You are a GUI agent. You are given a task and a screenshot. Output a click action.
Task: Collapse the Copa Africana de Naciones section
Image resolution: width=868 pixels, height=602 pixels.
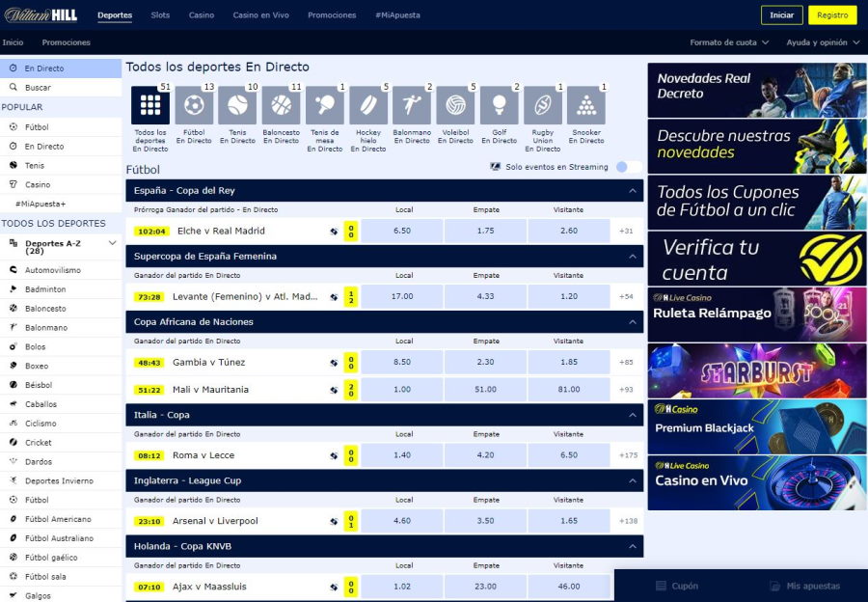click(x=632, y=322)
